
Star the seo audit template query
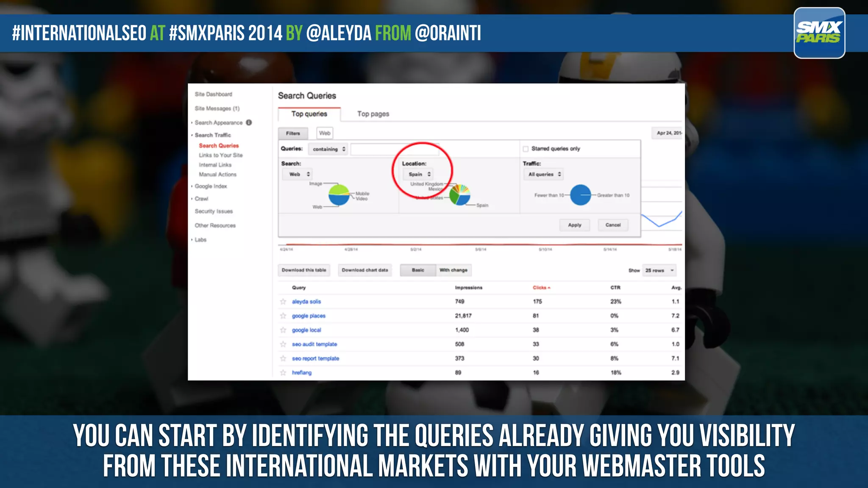(283, 344)
